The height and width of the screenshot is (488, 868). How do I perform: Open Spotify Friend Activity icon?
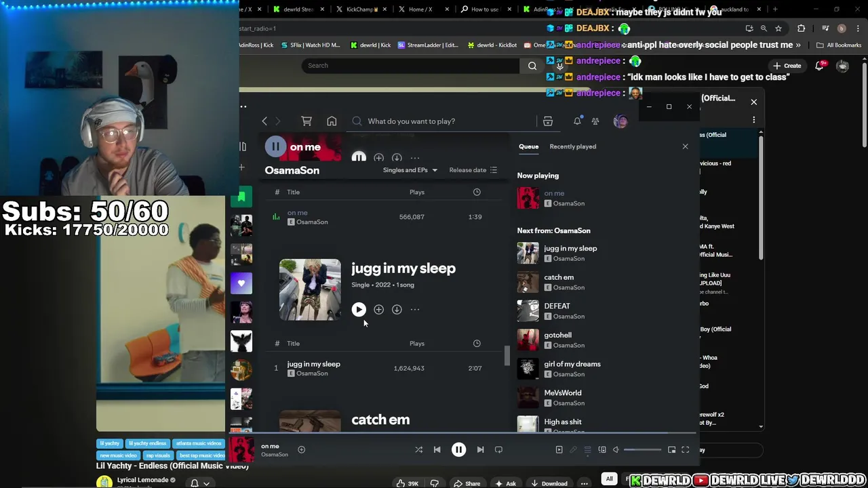tap(595, 121)
